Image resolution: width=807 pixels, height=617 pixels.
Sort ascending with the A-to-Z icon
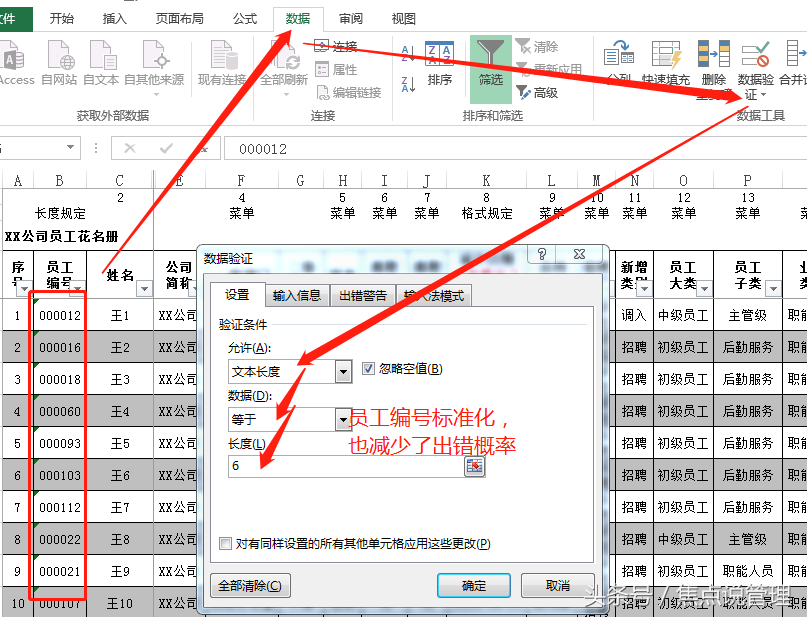(408, 53)
